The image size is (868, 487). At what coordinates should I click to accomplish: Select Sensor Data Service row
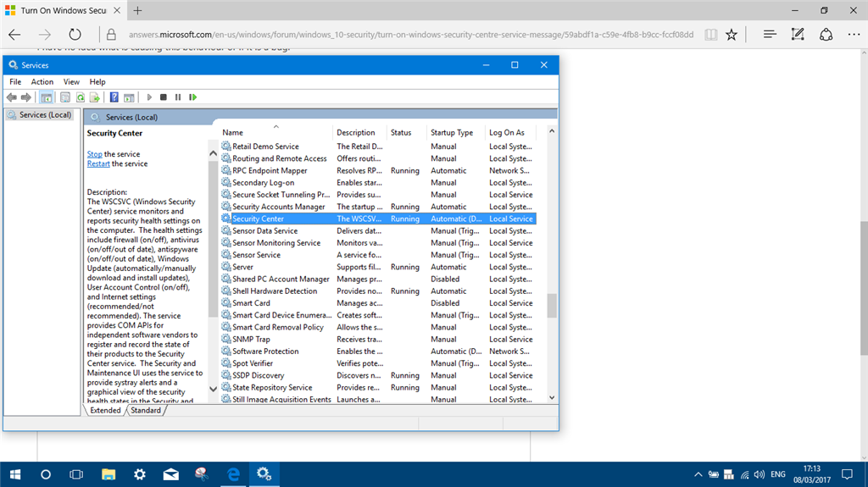pyautogui.click(x=378, y=230)
